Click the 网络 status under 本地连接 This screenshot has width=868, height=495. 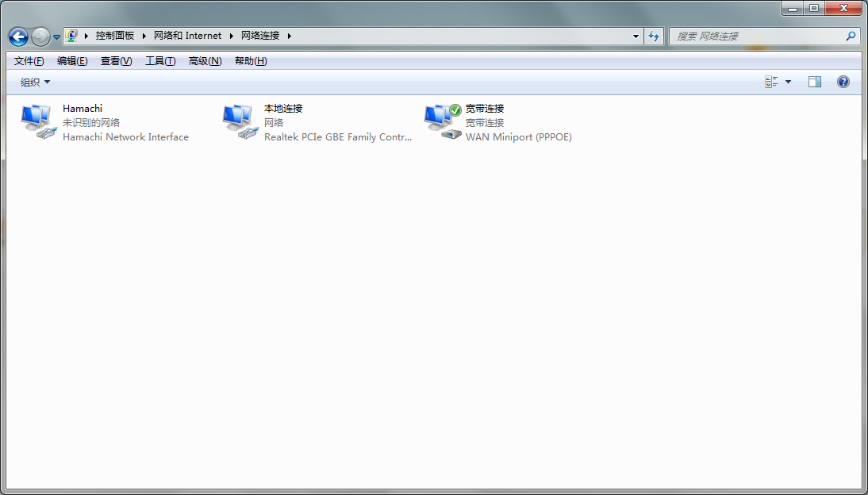click(274, 122)
